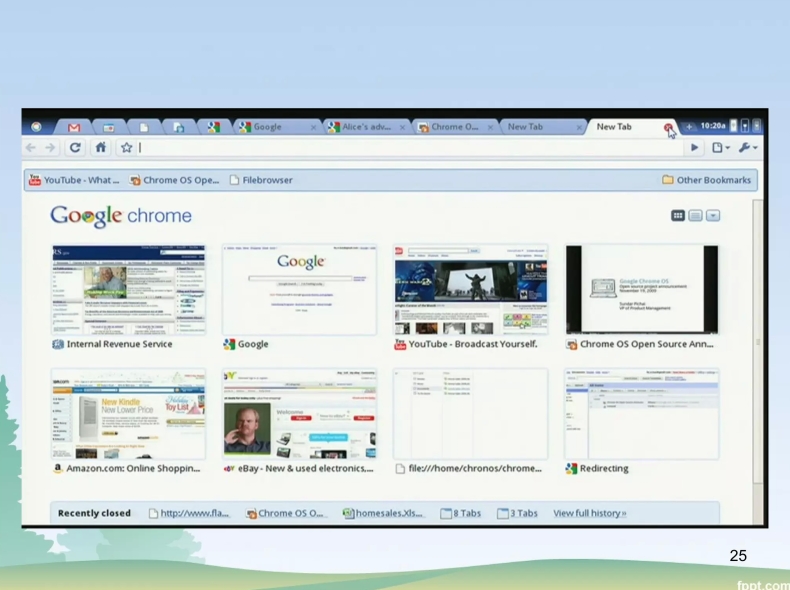Open the pinned Gmail tab

coord(73,128)
